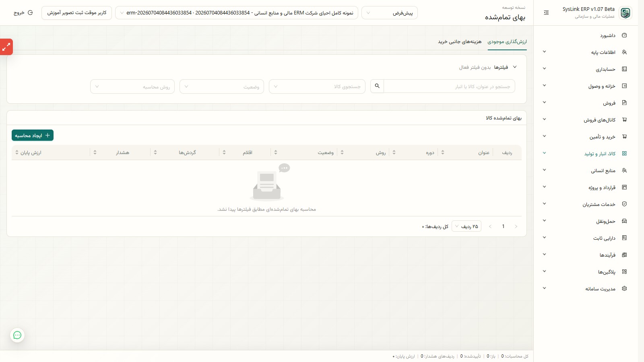Sort by the هشدار column arrows
This screenshot has height=362, width=644.
click(x=95, y=152)
